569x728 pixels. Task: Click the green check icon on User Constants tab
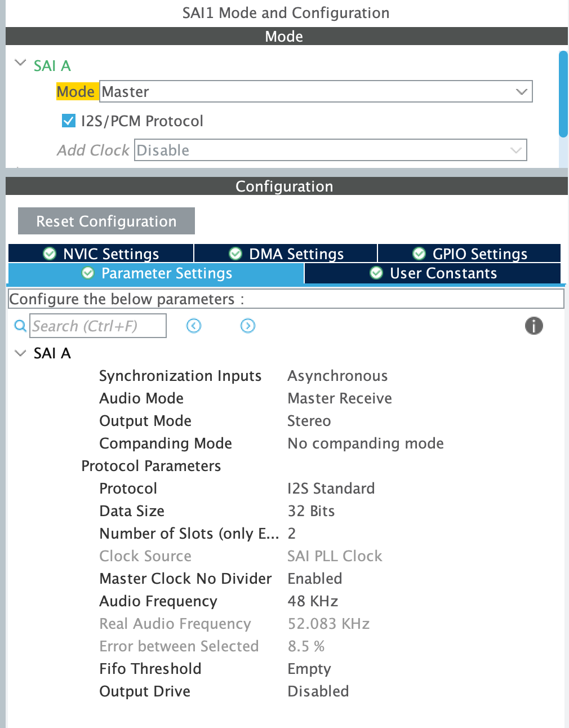click(x=376, y=273)
